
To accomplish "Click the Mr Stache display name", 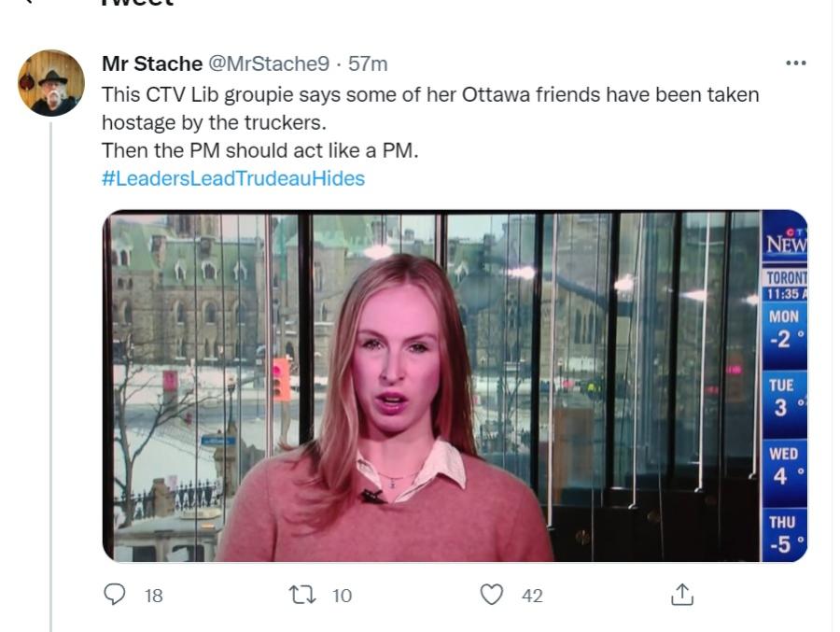I will coord(151,63).
